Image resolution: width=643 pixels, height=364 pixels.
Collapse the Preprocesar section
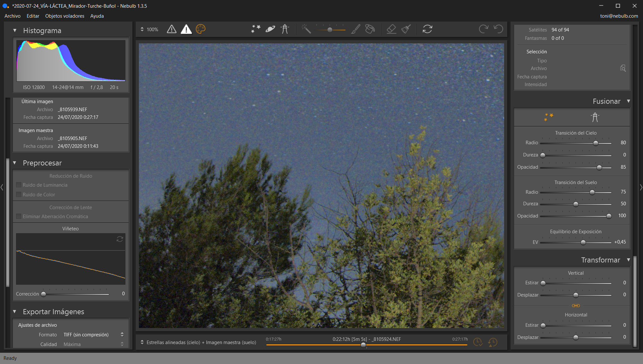pos(15,163)
